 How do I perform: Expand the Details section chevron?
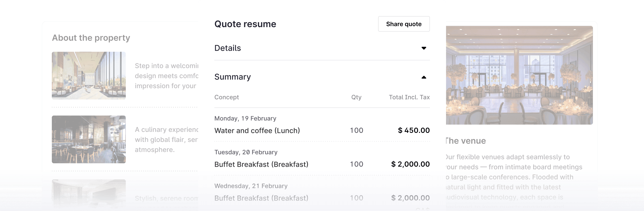coord(424,48)
